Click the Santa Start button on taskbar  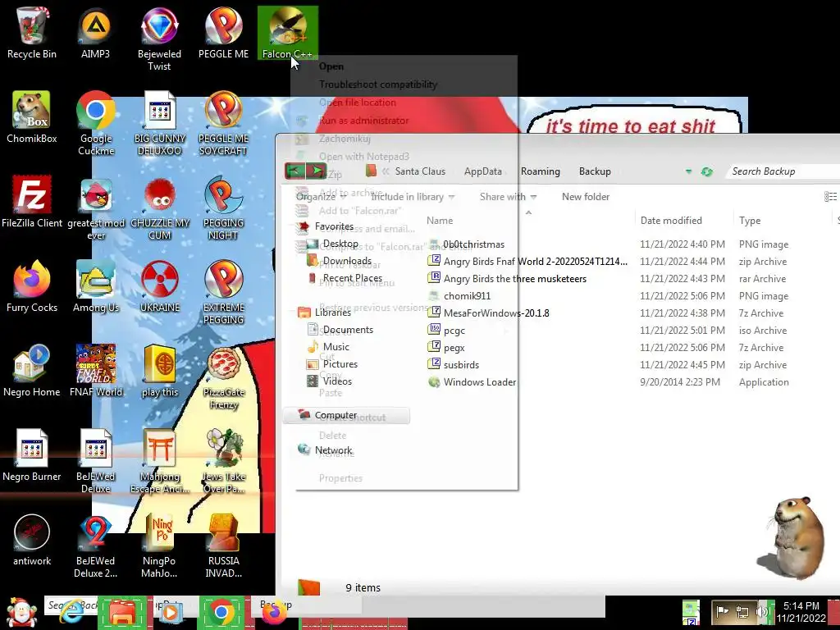click(x=21, y=614)
